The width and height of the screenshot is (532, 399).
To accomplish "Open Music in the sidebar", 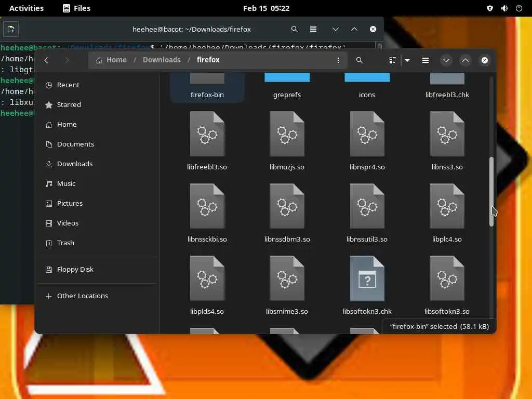I will (97, 183).
